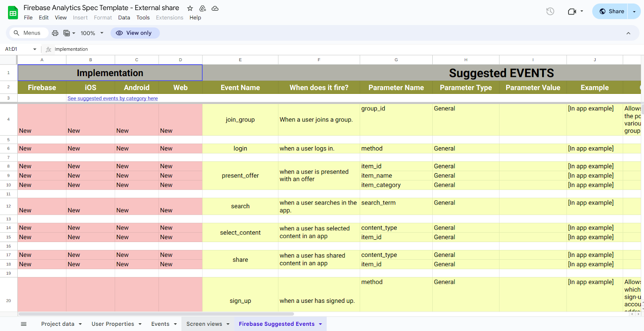The height and width of the screenshot is (331, 644).
Task: Select column F header
Action: click(319, 60)
